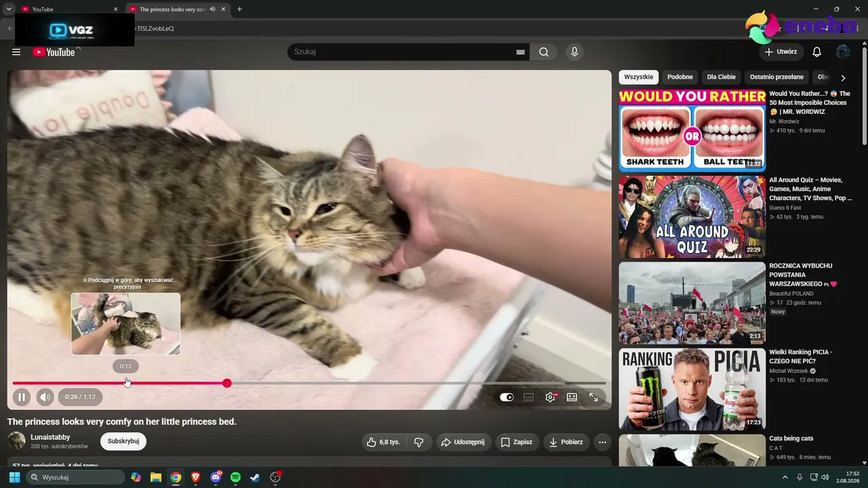This screenshot has height=488, width=868.
Task: Open the Guess It Fast channel name
Action: pyautogui.click(x=785, y=208)
